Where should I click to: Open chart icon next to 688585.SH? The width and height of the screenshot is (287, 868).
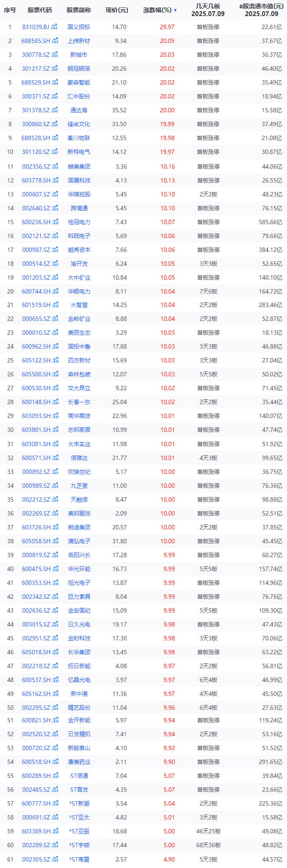point(54,41)
